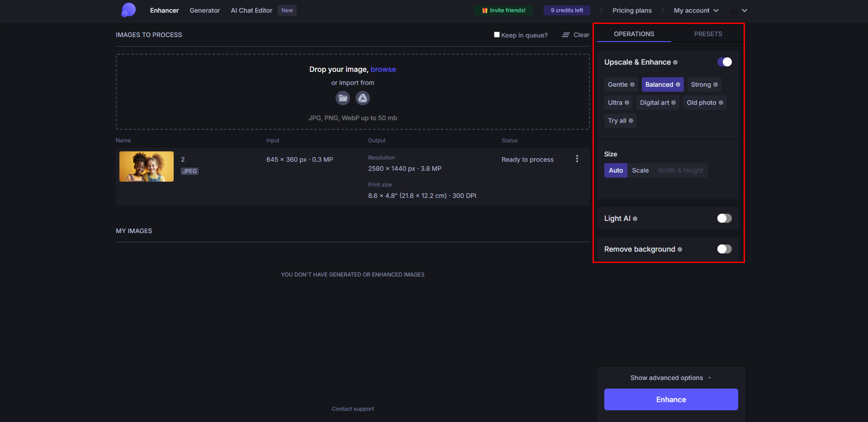Click the MY IMAGES heading
The width and height of the screenshot is (868, 422).
[134, 231]
